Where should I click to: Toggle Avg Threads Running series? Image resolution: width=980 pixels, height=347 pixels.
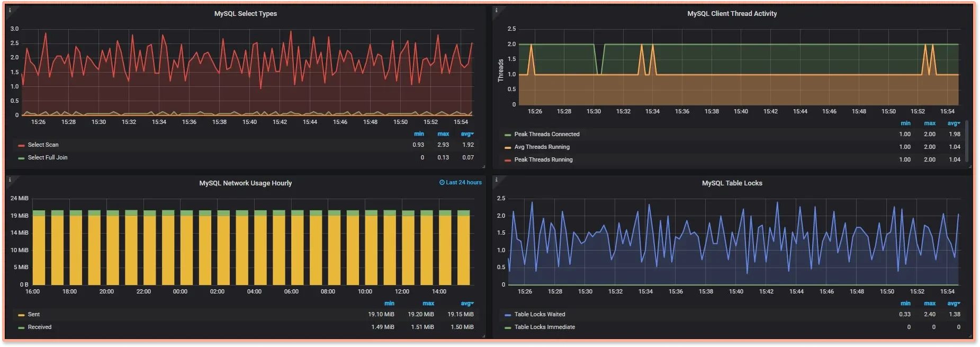542,147
